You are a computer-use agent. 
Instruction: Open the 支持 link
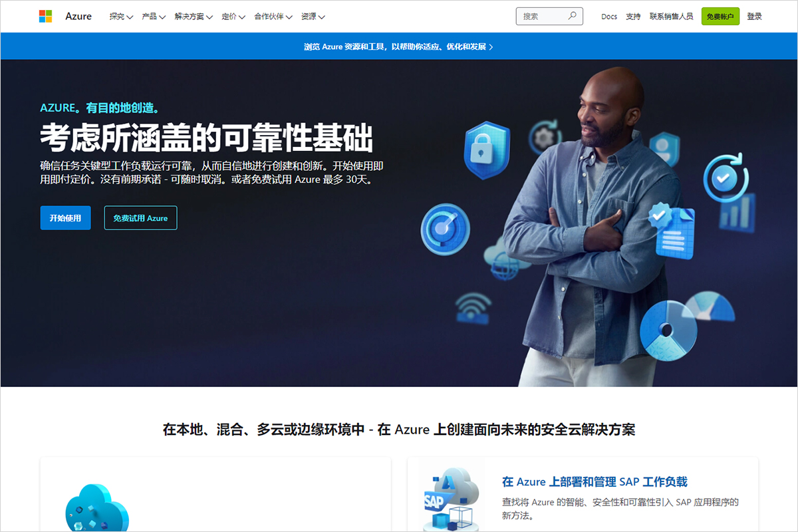pos(633,17)
